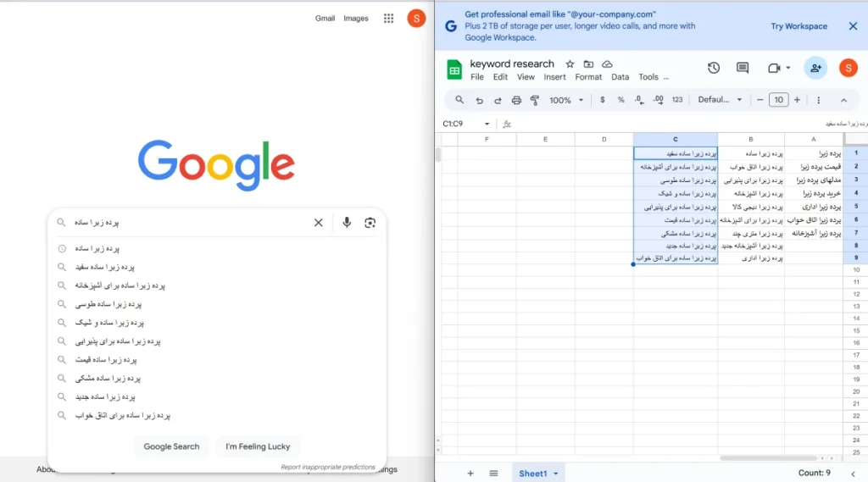Open the Data menu
This screenshot has height=482, width=868.
coord(620,77)
